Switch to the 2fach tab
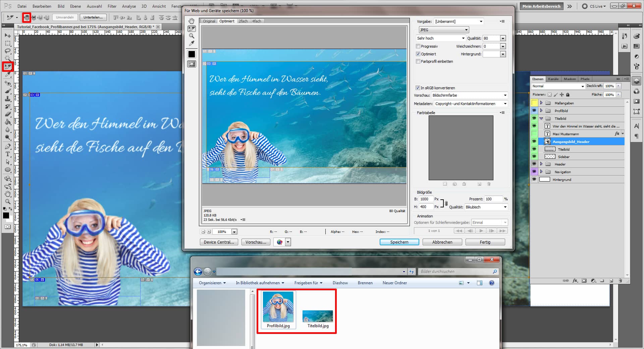Screen dimensions: 644x349 [243, 21]
